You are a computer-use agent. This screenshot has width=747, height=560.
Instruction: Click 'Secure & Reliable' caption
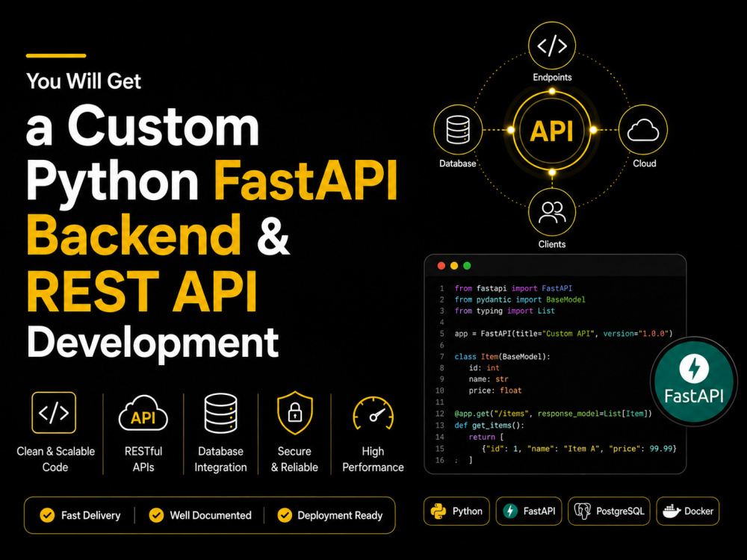(x=294, y=459)
